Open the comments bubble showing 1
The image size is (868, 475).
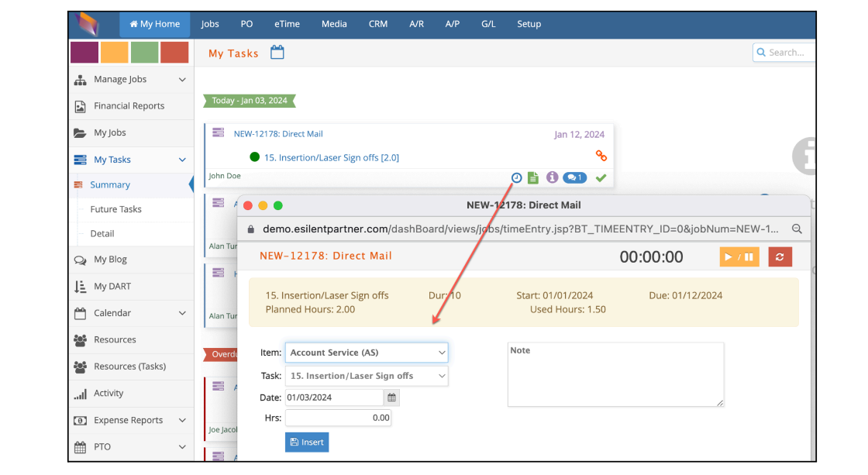tap(574, 177)
